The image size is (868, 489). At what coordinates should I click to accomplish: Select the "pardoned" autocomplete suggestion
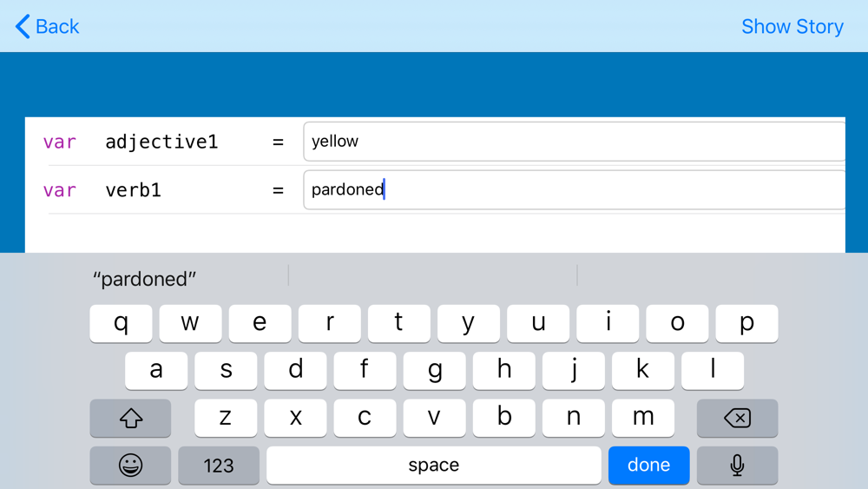(x=145, y=279)
